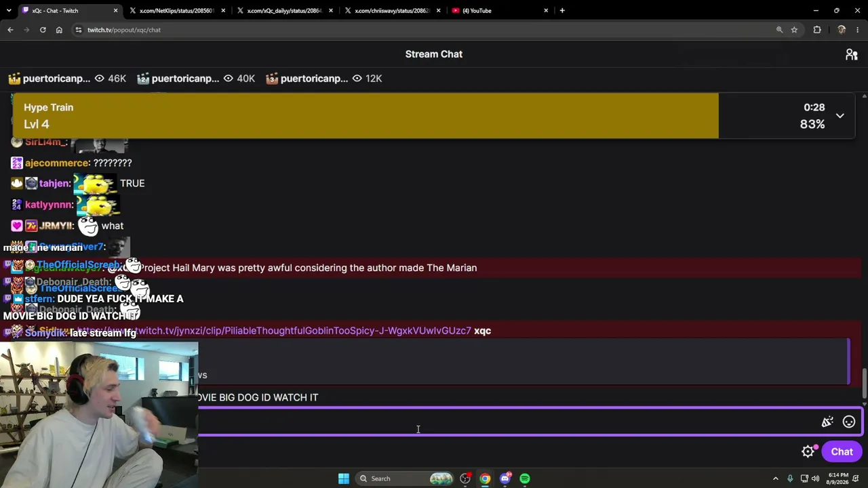The image size is (868, 488).
Task: Switch to the x.com/xQc_dailyy status tab
Action: [285, 11]
